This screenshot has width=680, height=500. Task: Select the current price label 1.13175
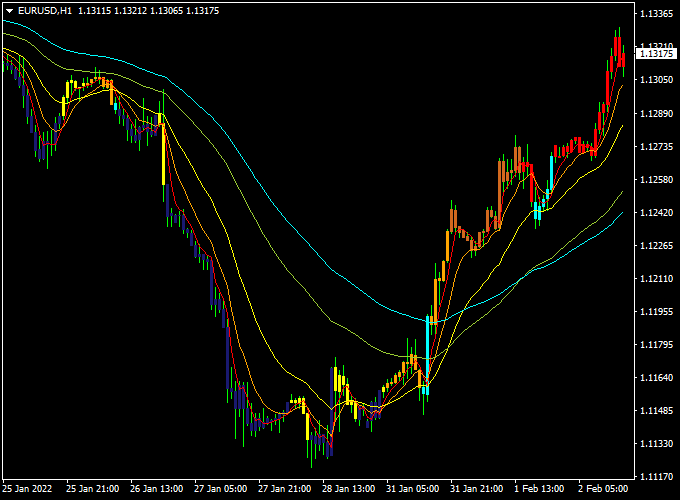657,54
